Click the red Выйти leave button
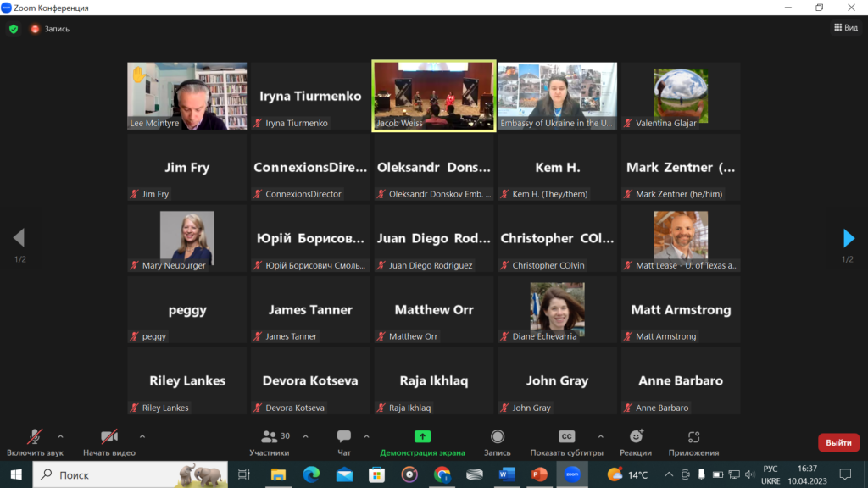 tap(838, 442)
